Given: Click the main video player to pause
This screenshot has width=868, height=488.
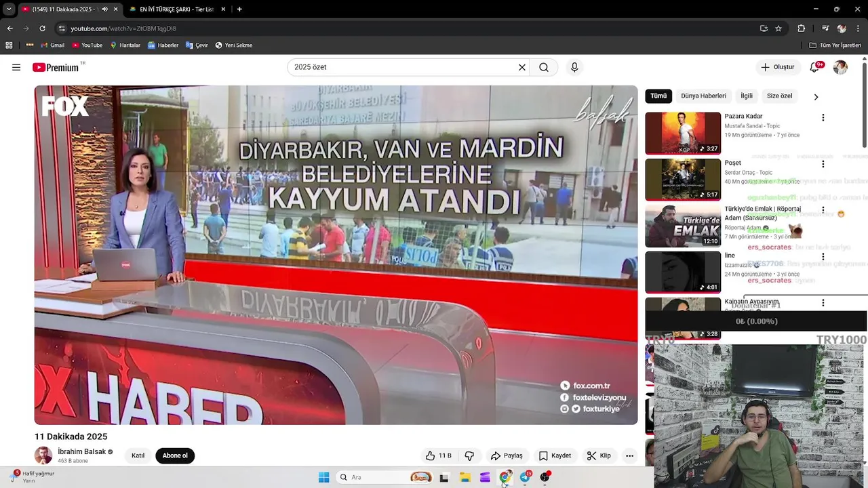Looking at the screenshot, I should (336, 255).
